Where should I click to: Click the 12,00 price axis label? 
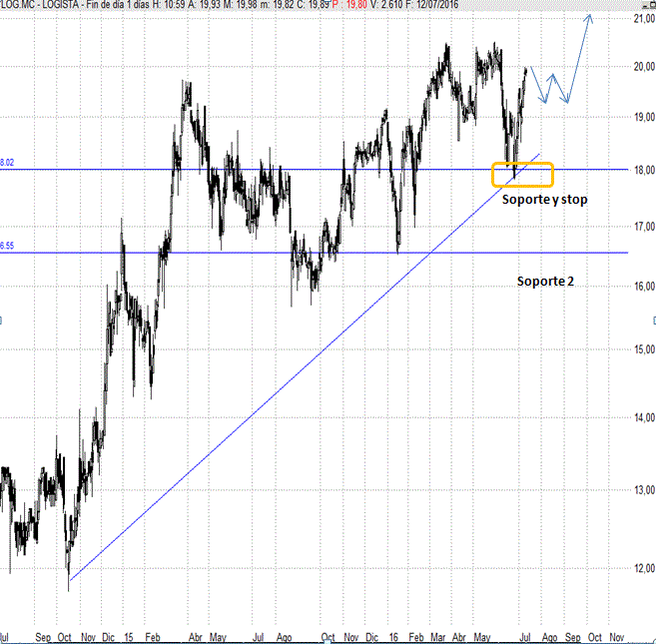(x=644, y=568)
